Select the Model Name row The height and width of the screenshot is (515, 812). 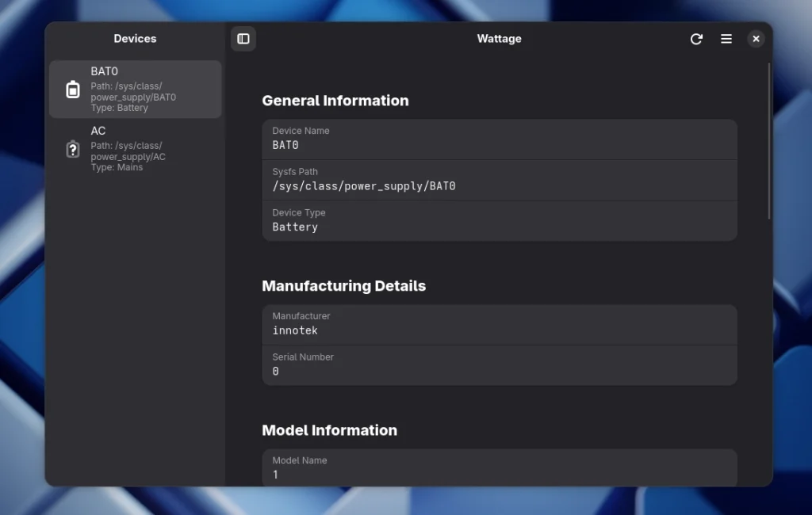pyautogui.click(x=499, y=467)
